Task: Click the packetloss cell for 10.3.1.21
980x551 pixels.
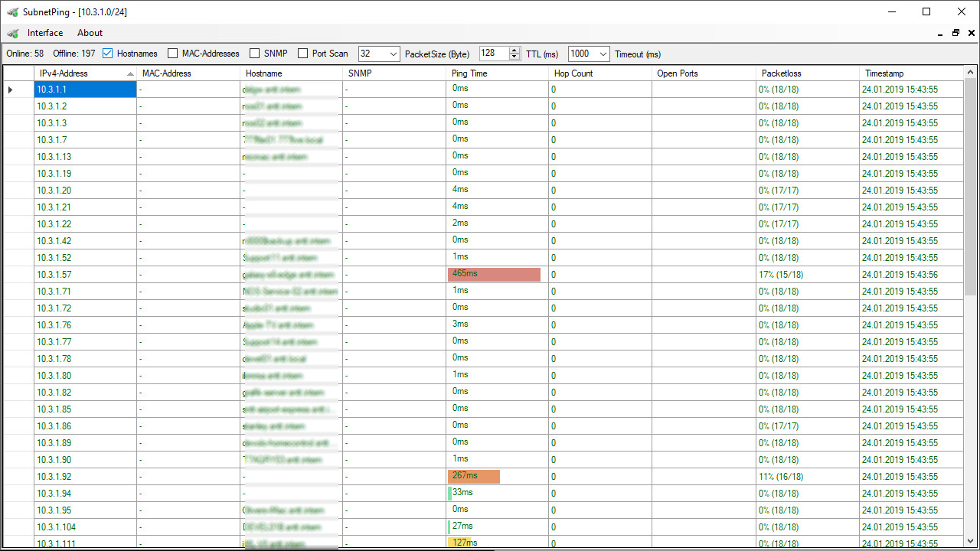Action: (807, 207)
